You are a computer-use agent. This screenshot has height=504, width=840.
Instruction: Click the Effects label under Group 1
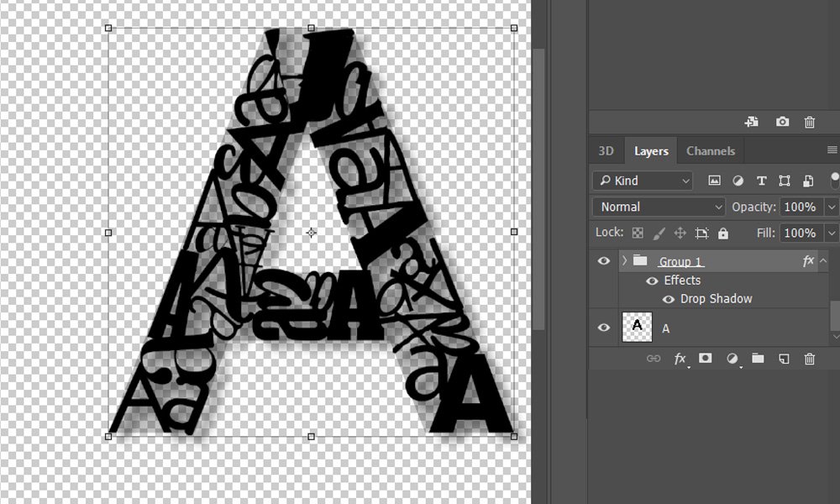pyautogui.click(x=682, y=280)
